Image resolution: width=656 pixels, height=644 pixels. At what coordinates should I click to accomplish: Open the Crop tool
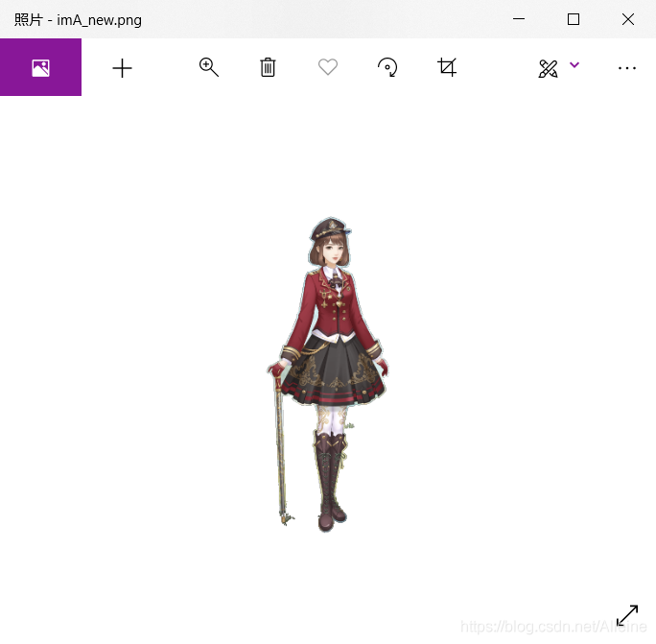tap(447, 67)
